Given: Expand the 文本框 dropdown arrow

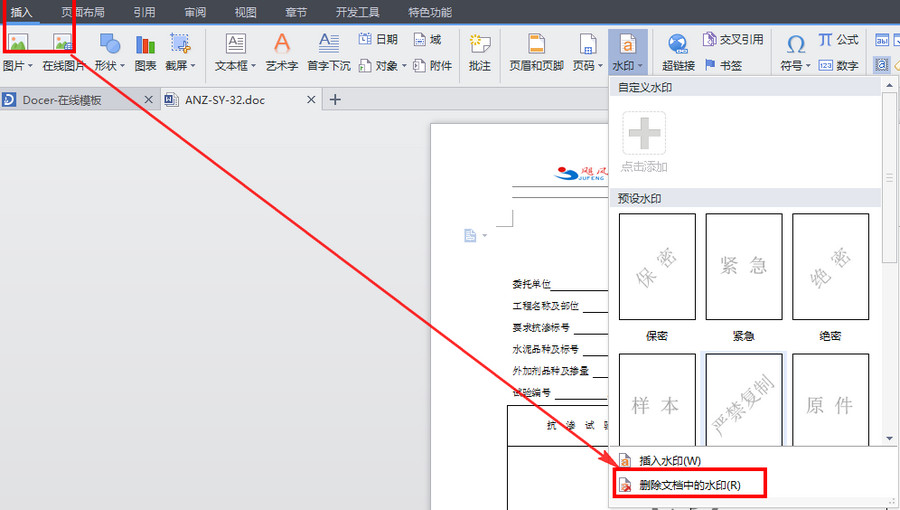Looking at the screenshot, I should click(x=253, y=65).
